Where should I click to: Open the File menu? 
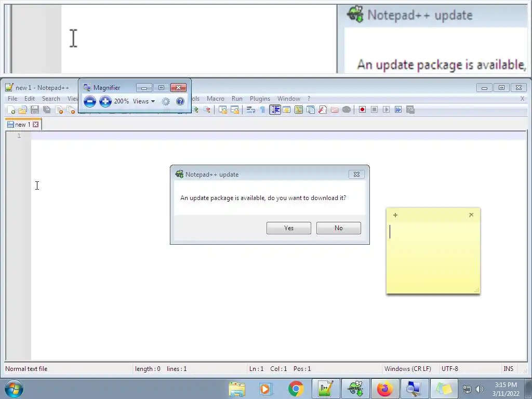pyautogui.click(x=12, y=98)
